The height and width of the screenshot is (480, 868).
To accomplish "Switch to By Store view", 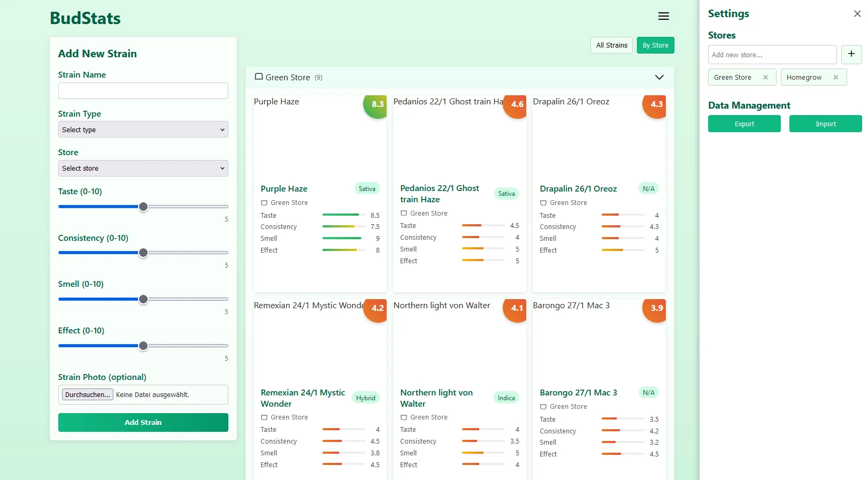I will pos(656,45).
